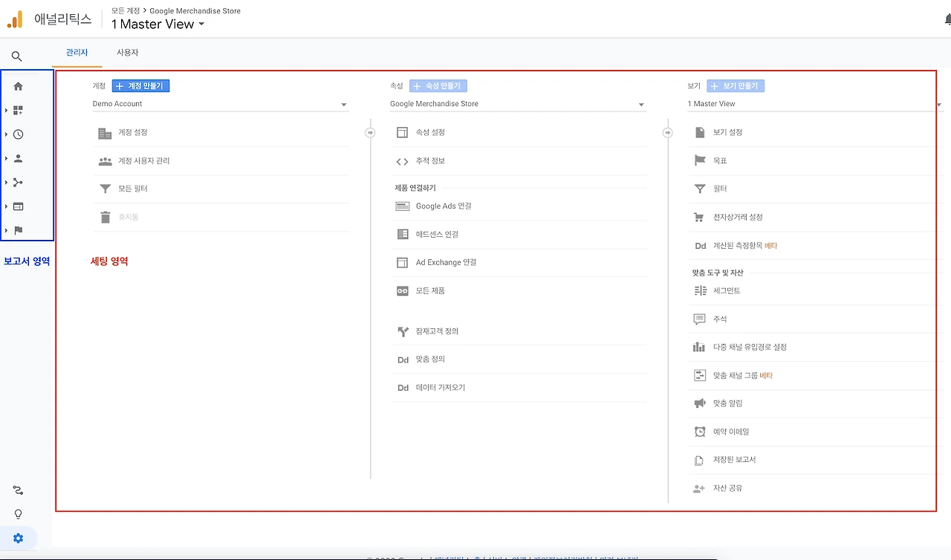Click the bar chart icon for 다중 채널 유입경로 설정
Viewport: 951px width, 560px height.
coord(699,347)
